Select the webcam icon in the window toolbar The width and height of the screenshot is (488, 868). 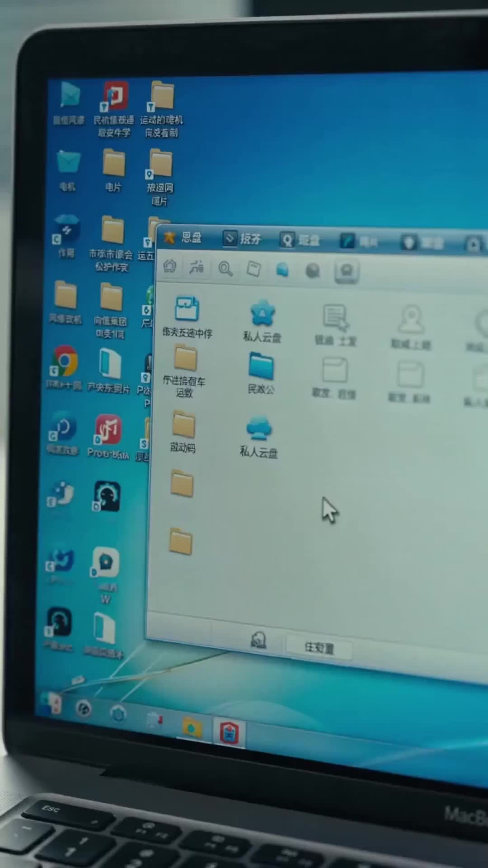tap(347, 271)
